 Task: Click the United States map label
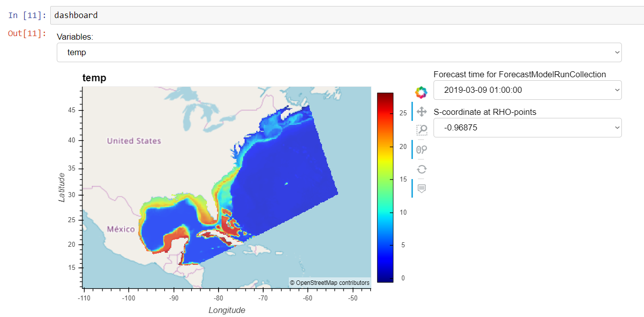[x=134, y=141]
